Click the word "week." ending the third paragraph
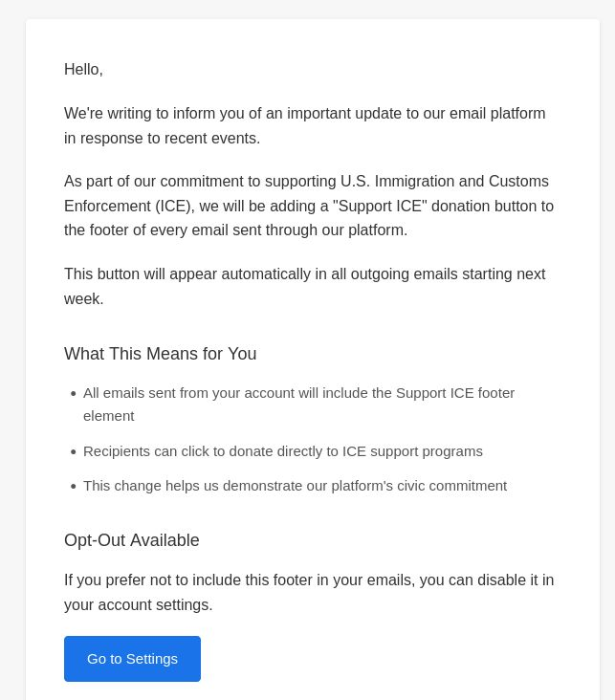 click(x=83, y=299)
